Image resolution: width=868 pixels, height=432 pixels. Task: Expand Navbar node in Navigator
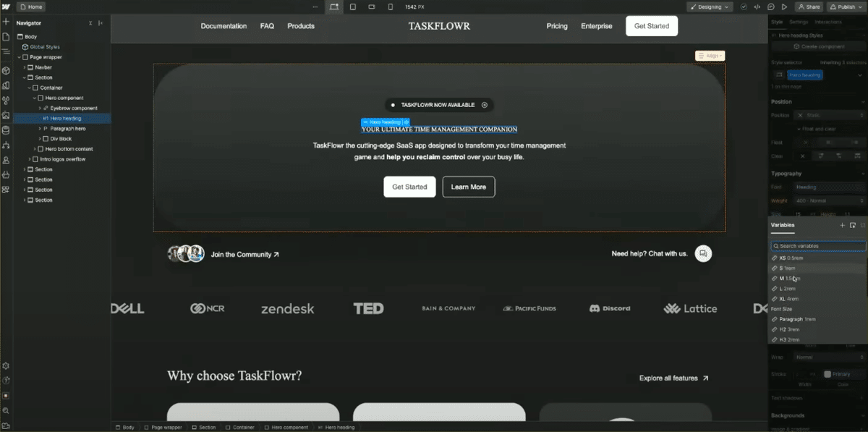coord(25,67)
